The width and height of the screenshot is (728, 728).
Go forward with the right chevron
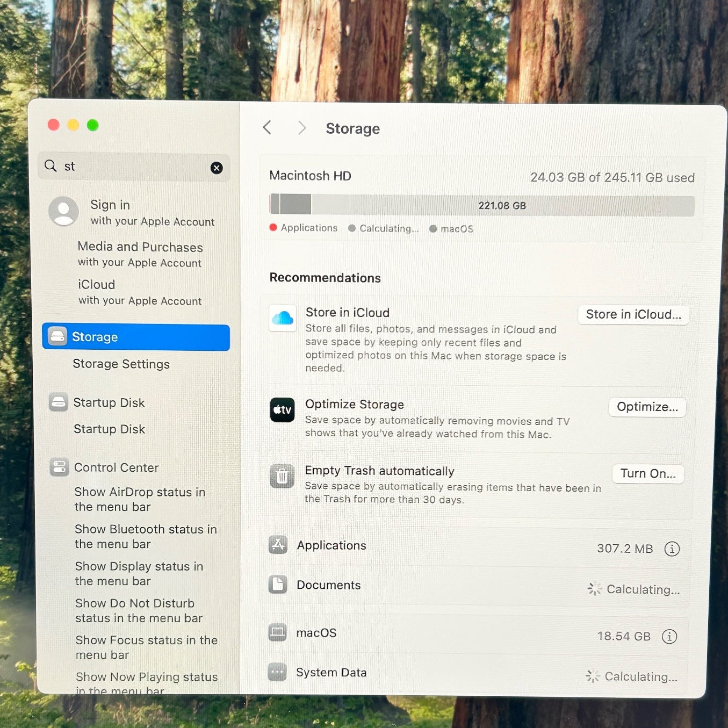click(301, 128)
